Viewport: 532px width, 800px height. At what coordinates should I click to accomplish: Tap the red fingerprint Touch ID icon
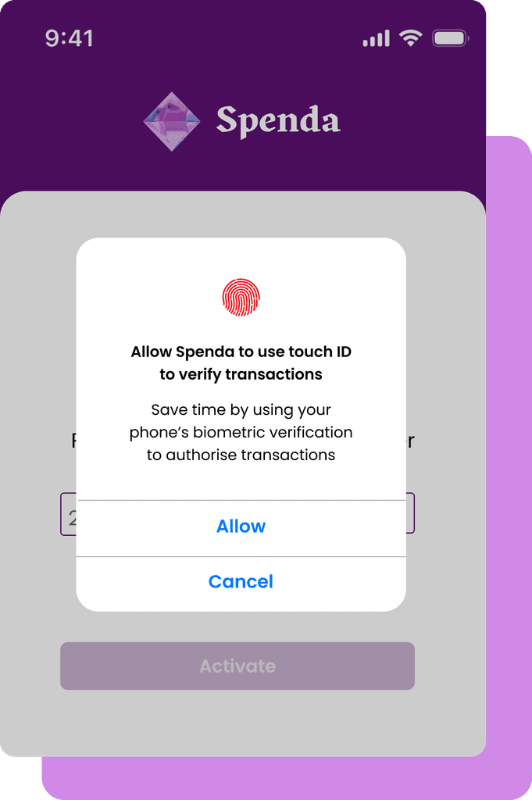[241, 297]
